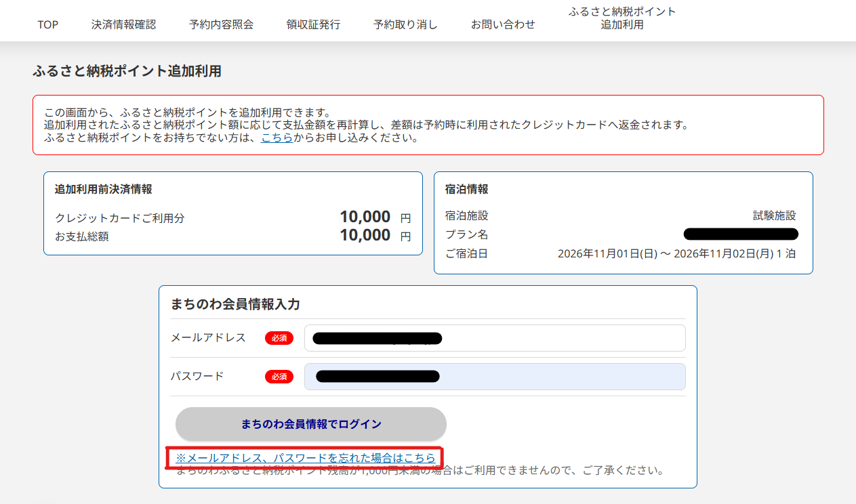This screenshot has width=856, height=504.
Task: Click the ご宿泊日 label
Action: [x=467, y=254]
